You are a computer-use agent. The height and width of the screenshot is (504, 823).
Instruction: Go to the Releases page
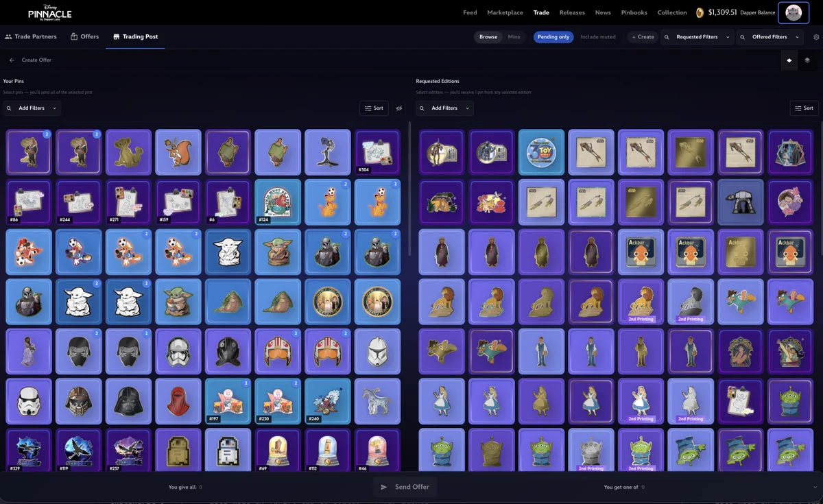(x=572, y=12)
